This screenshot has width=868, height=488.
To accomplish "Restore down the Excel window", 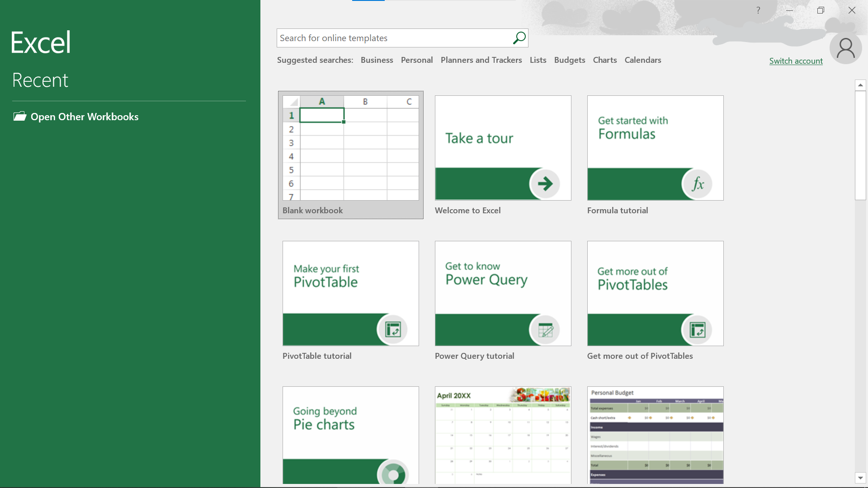I will point(821,10).
